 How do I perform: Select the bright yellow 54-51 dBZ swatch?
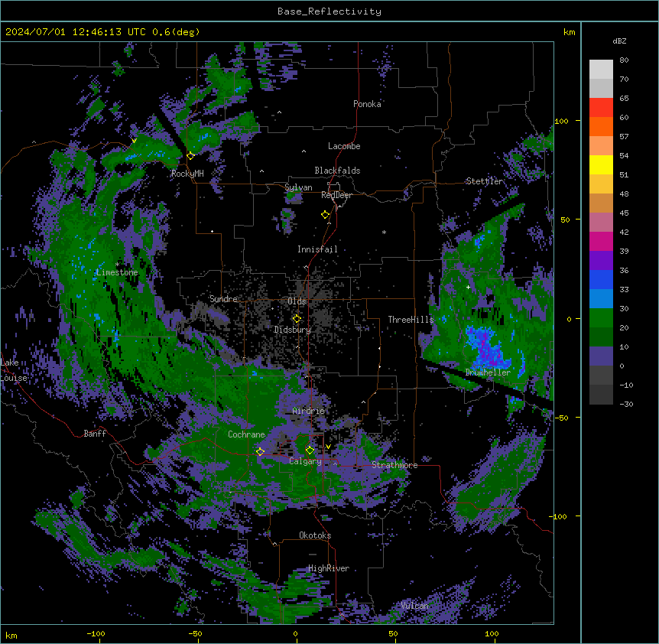coord(601,164)
